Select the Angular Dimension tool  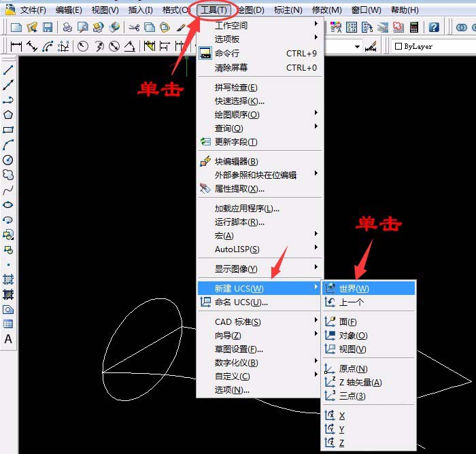130,46
